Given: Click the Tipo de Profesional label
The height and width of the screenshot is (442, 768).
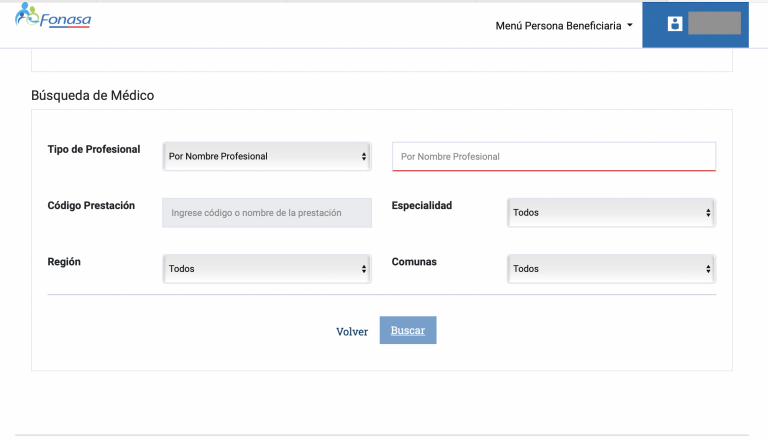Looking at the screenshot, I should (94, 149).
